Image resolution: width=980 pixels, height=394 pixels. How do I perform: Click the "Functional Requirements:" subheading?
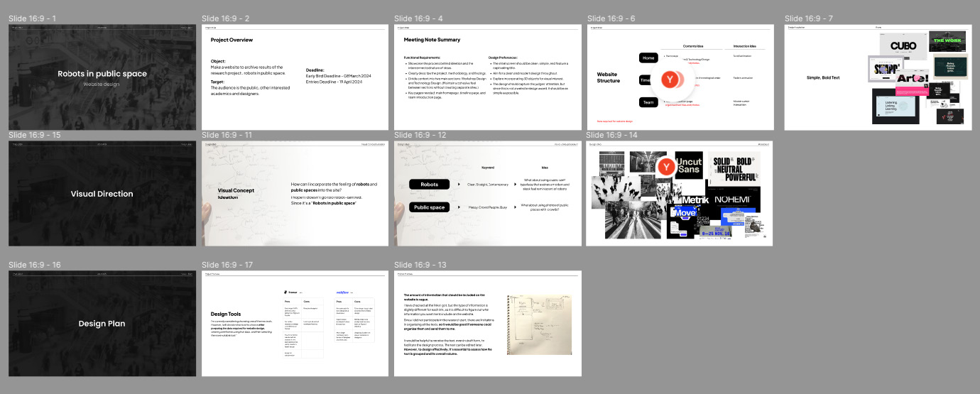click(420, 57)
